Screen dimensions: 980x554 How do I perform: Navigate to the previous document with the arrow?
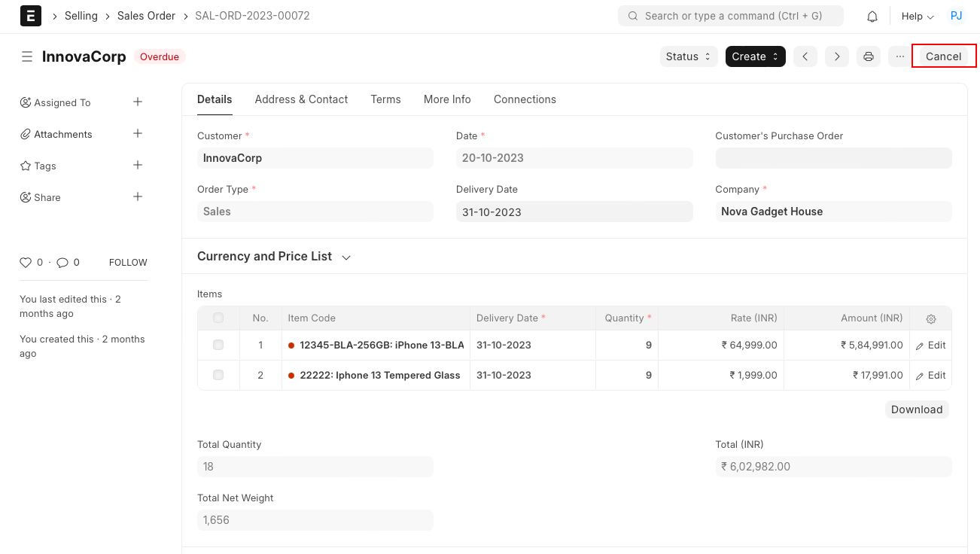(805, 56)
